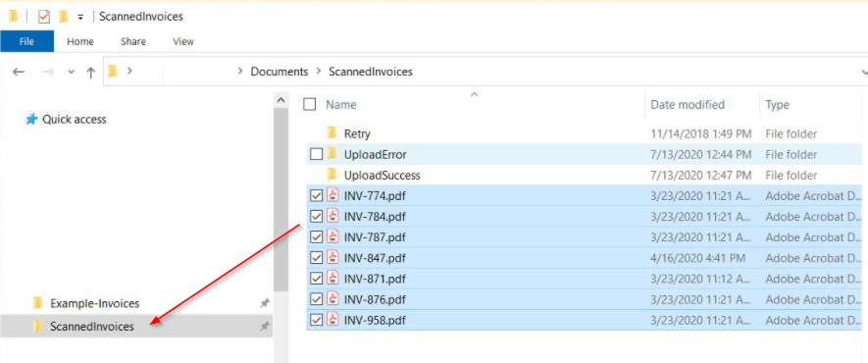The image size is (868, 363).
Task: Click the Example-Invoices folder icon
Action: 38,303
